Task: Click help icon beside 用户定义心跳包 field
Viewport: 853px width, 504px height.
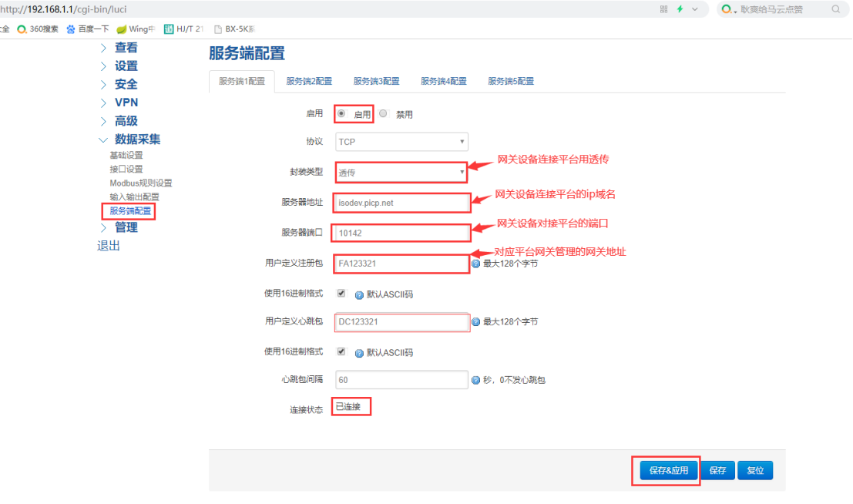Action: coord(476,322)
